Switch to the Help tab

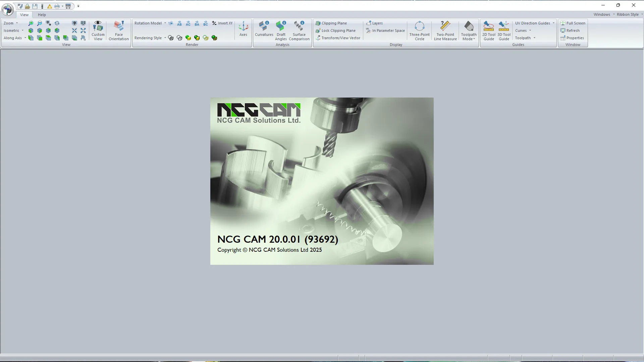point(42,14)
